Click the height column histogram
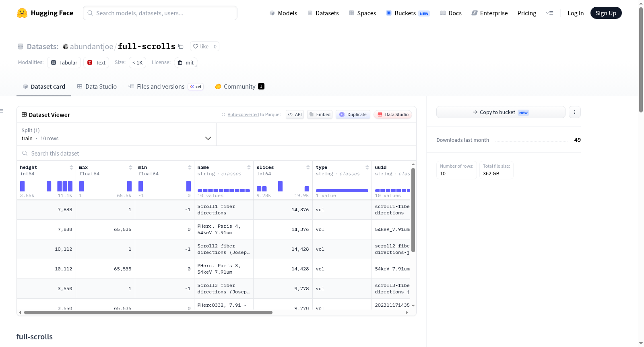 [46, 186]
